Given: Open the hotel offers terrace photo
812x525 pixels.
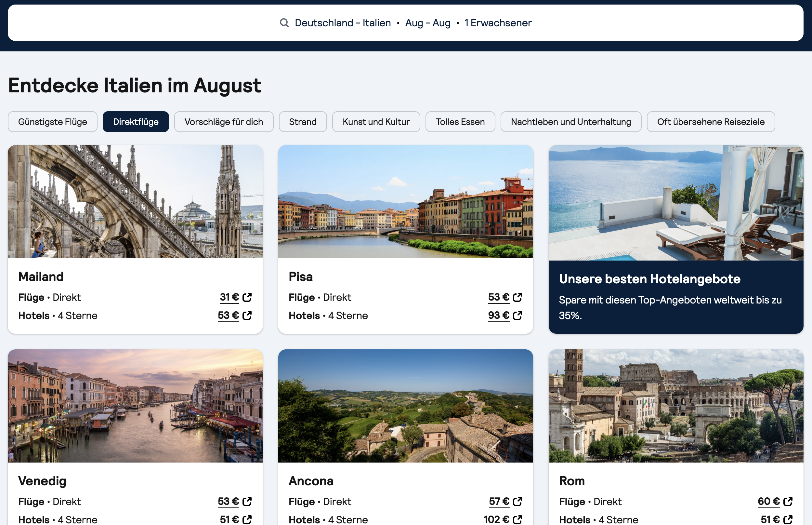Looking at the screenshot, I should click(x=676, y=203).
